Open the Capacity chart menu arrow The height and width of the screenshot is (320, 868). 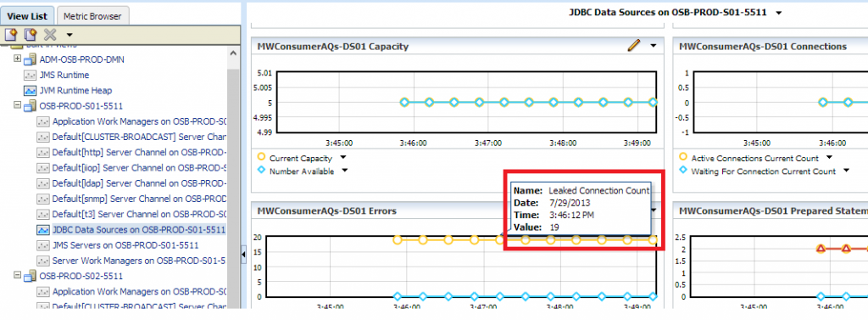tap(654, 46)
